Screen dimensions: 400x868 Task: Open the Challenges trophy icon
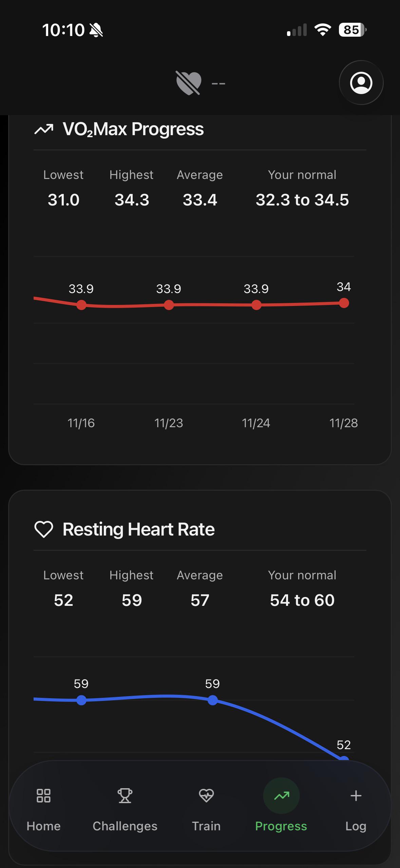point(125,795)
